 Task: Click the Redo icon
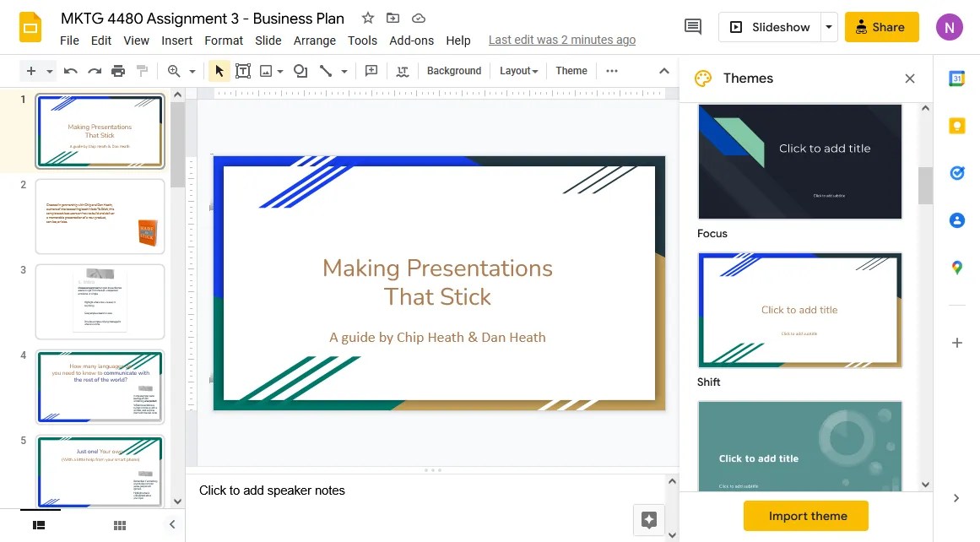point(95,71)
